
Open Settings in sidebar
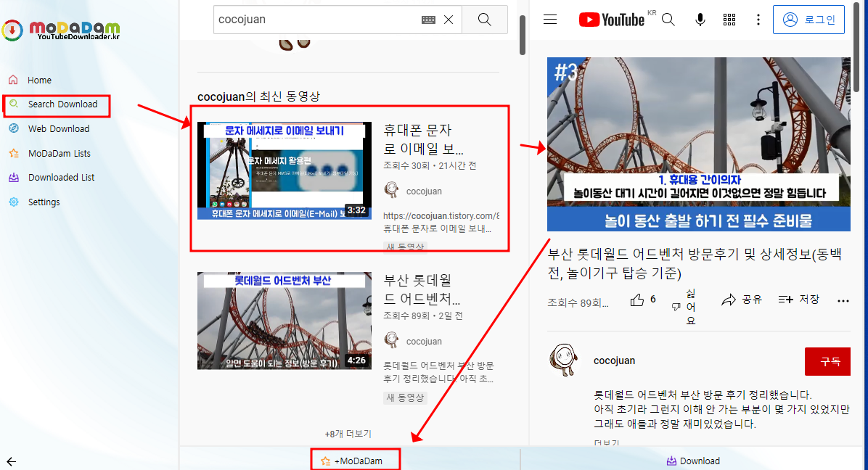pos(44,202)
